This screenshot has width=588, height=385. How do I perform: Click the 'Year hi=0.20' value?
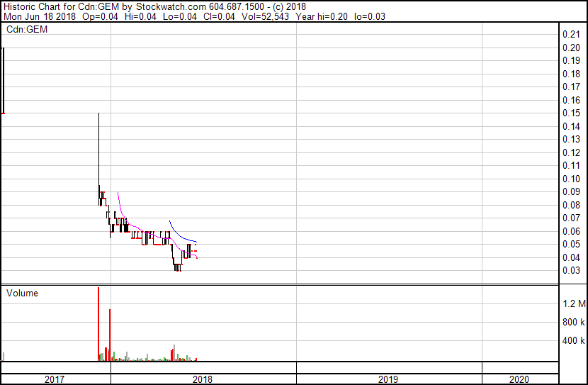[322, 16]
